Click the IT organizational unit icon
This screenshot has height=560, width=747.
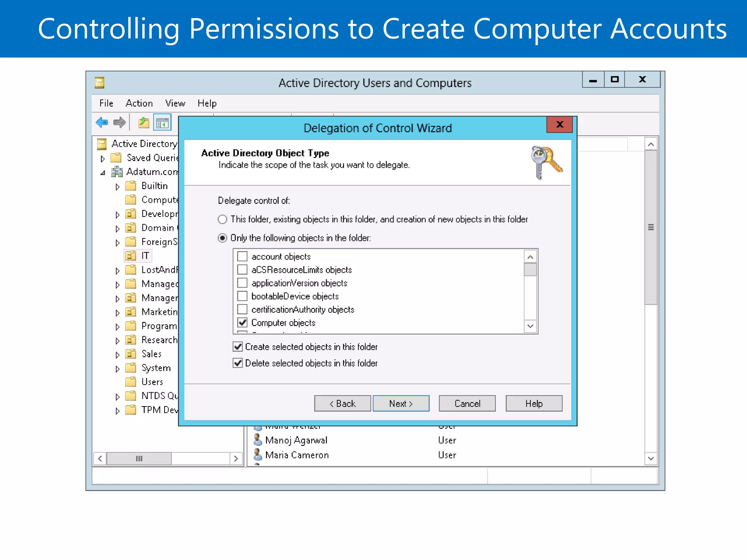(131, 256)
